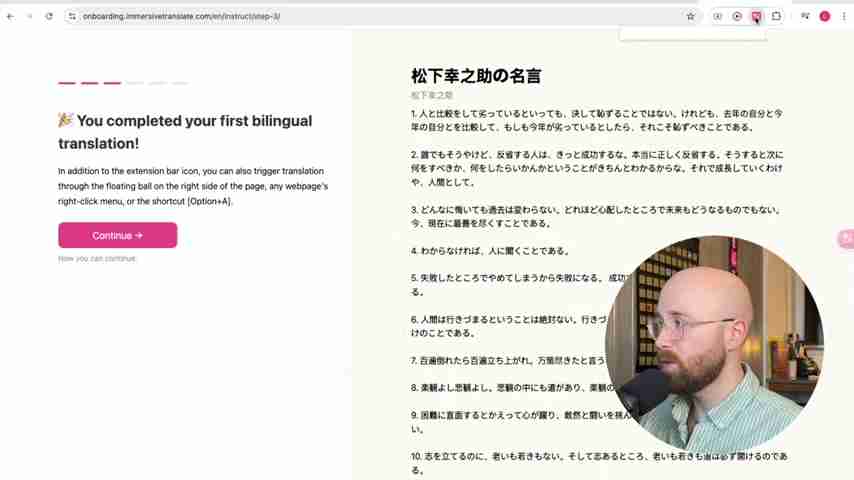Click the browser forward arrow
This screenshot has width=854, height=480.
click(29, 16)
